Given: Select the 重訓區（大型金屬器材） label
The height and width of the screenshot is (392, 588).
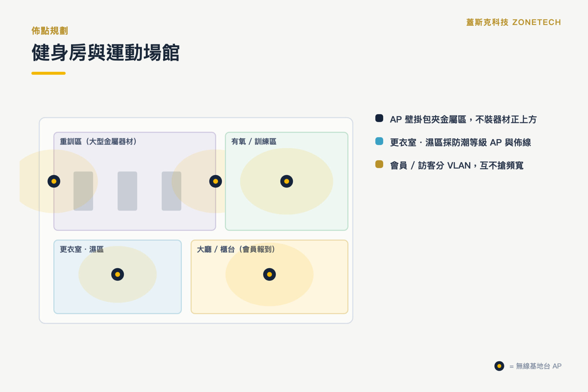Looking at the screenshot, I should (98, 141).
